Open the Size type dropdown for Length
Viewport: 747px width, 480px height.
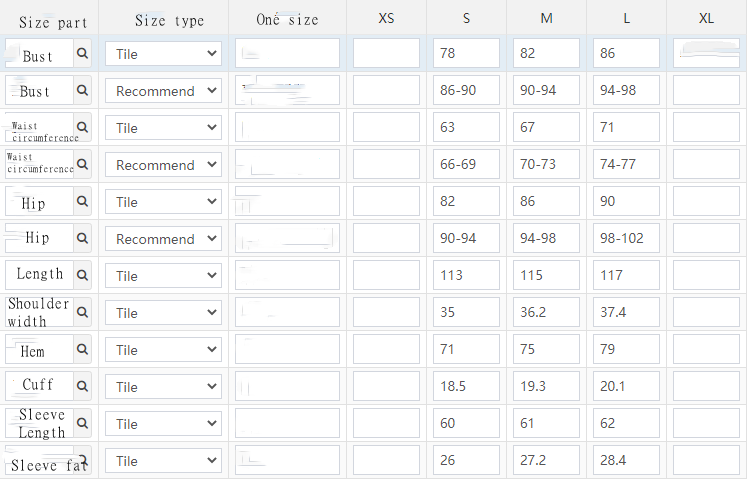click(x=163, y=276)
